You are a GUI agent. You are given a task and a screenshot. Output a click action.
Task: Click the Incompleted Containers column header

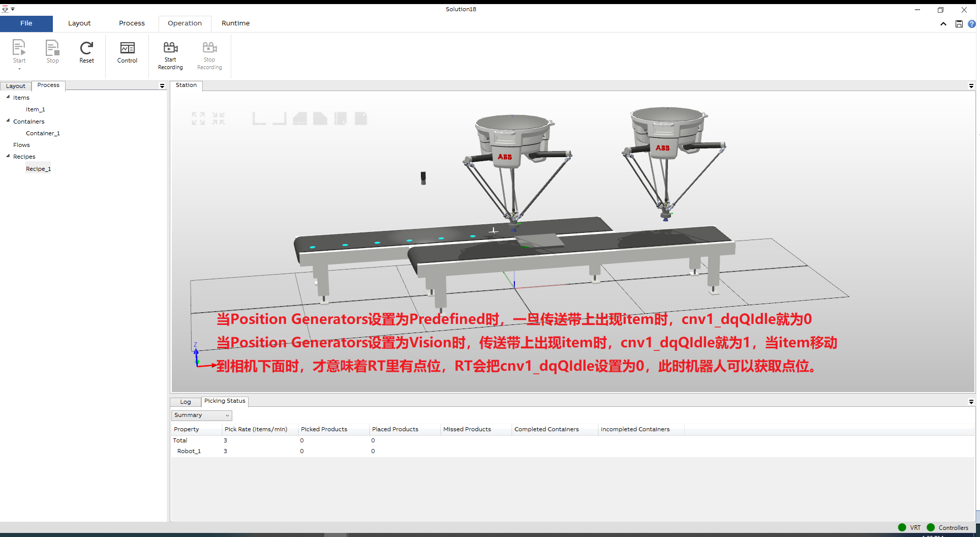[x=641, y=430]
